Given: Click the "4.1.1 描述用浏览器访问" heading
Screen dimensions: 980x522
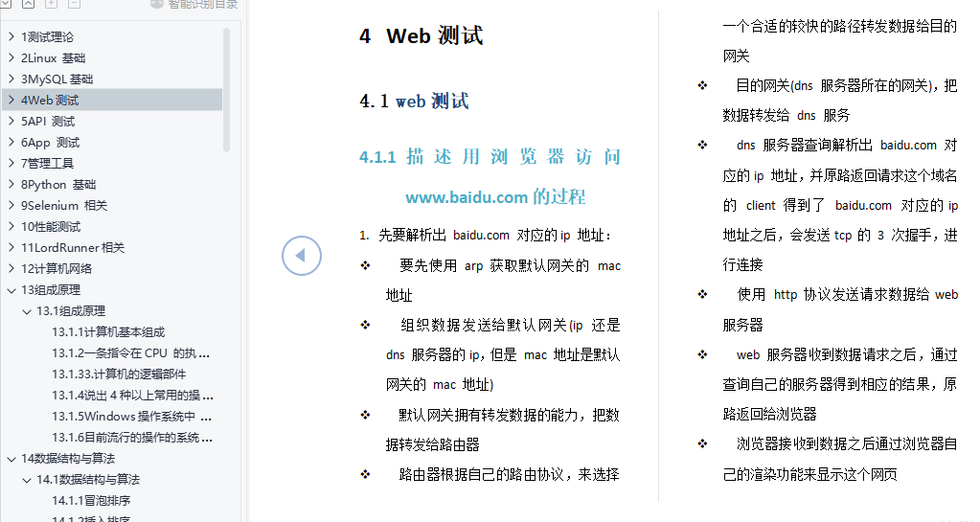Looking at the screenshot, I should [490, 156].
